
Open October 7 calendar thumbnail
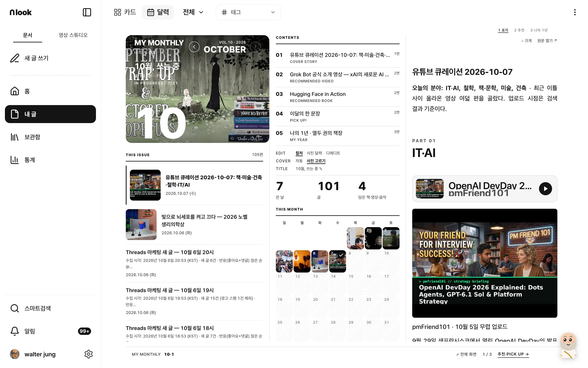pos(337,261)
